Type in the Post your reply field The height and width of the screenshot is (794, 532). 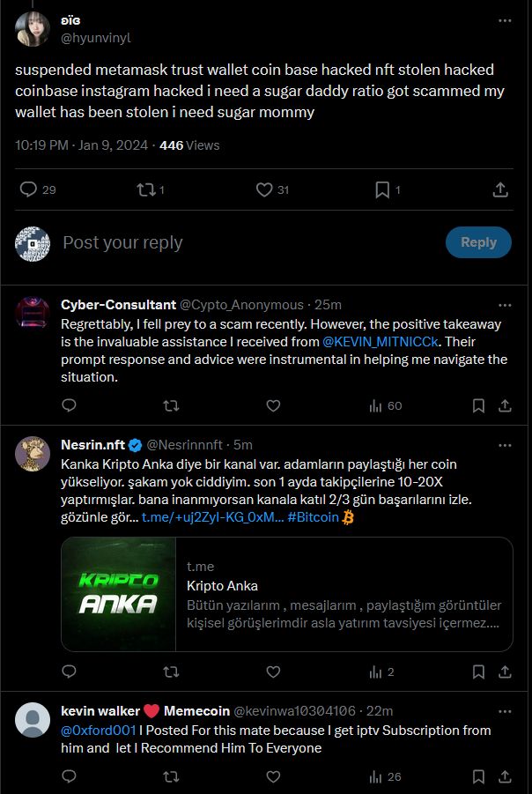(x=247, y=242)
